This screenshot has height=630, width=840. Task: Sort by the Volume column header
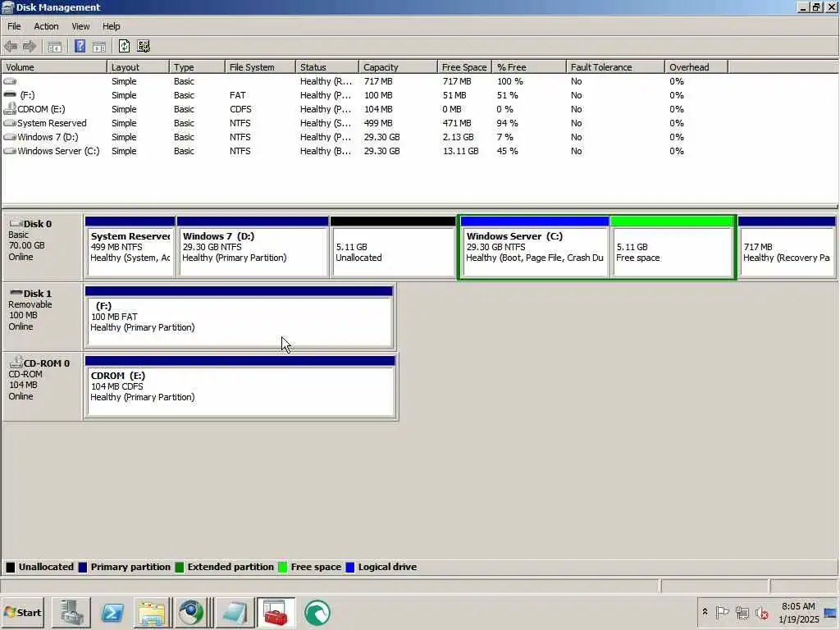click(54, 67)
